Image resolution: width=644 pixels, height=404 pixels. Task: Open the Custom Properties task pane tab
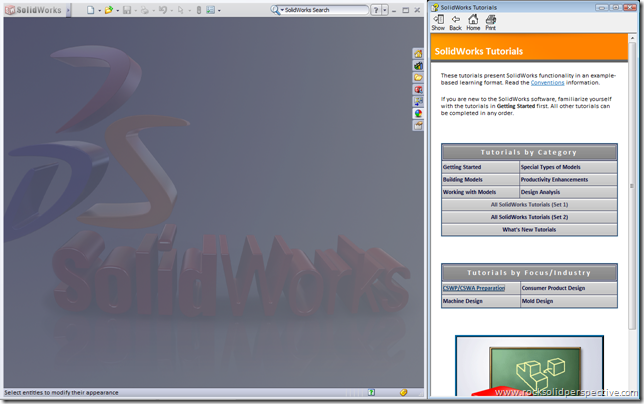click(418, 126)
